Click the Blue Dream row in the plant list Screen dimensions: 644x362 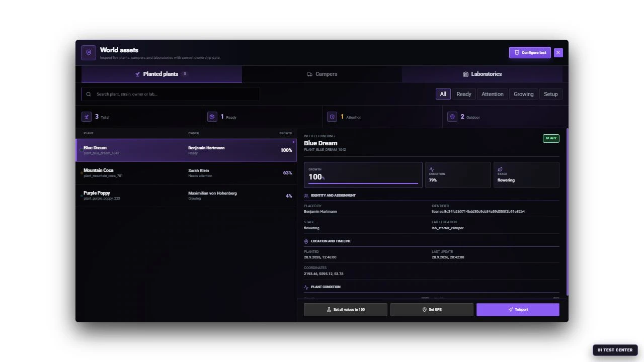[x=186, y=150]
